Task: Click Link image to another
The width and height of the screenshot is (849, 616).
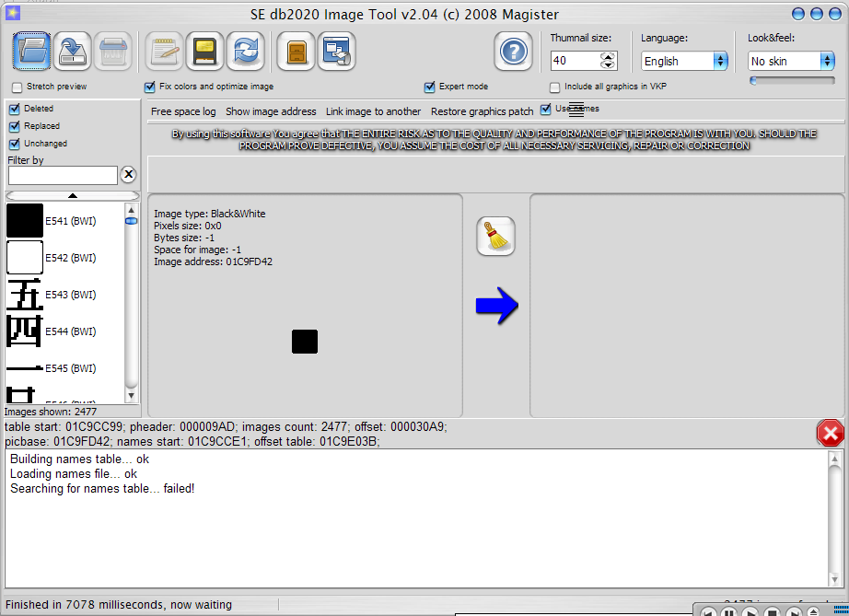Action: point(373,111)
